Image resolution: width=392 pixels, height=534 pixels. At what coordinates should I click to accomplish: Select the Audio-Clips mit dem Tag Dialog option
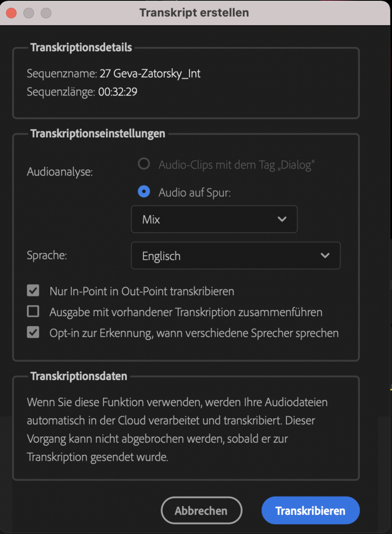(143, 164)
